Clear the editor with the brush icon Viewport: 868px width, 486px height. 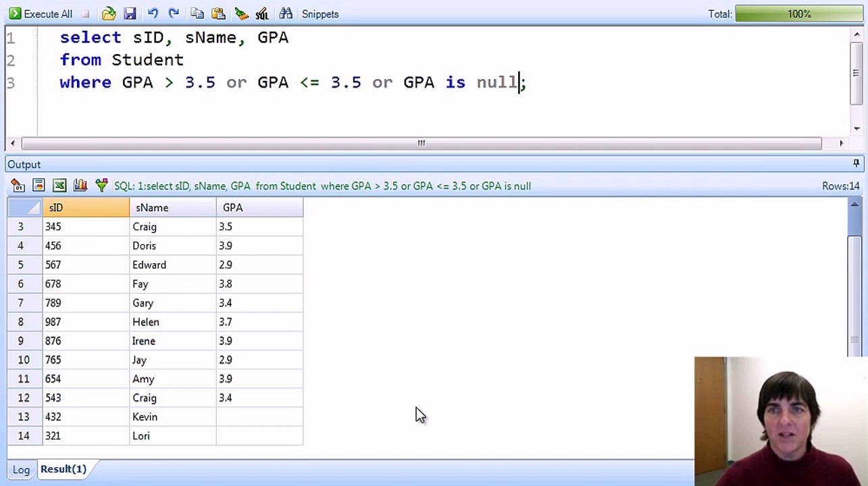click(x=241, y=13)
